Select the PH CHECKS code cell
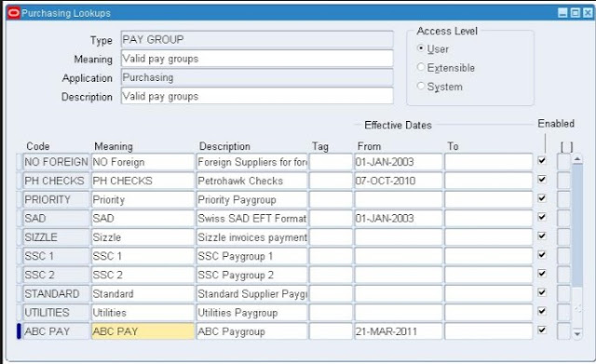Screen dimensions: 596x364 click(56, 181)
